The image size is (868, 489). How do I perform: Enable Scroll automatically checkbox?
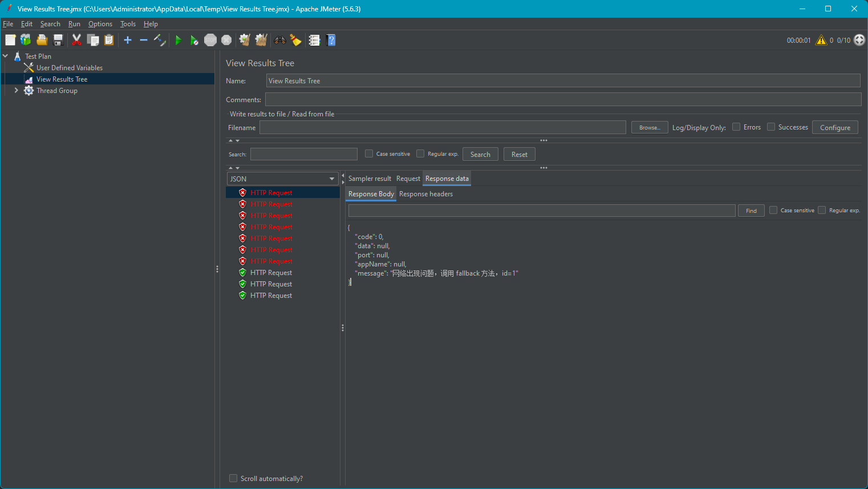(233, 478)
